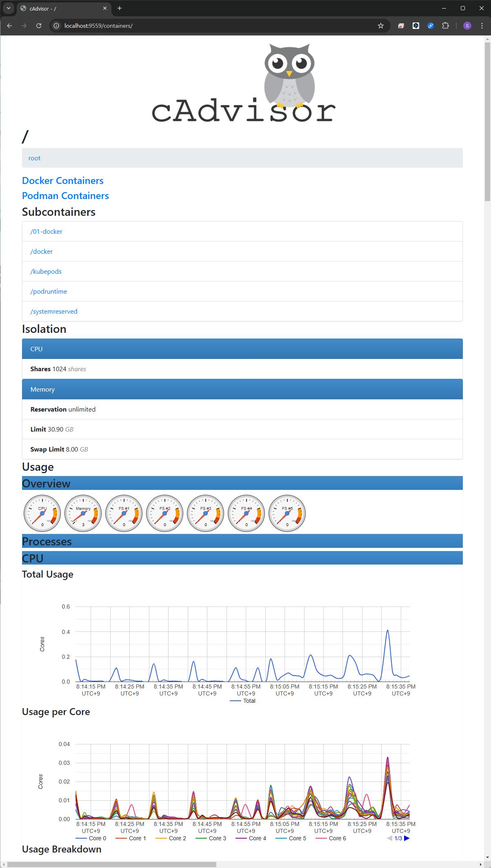Reload the cAdvisor page

pyautogui.click(x=39, y=26)
